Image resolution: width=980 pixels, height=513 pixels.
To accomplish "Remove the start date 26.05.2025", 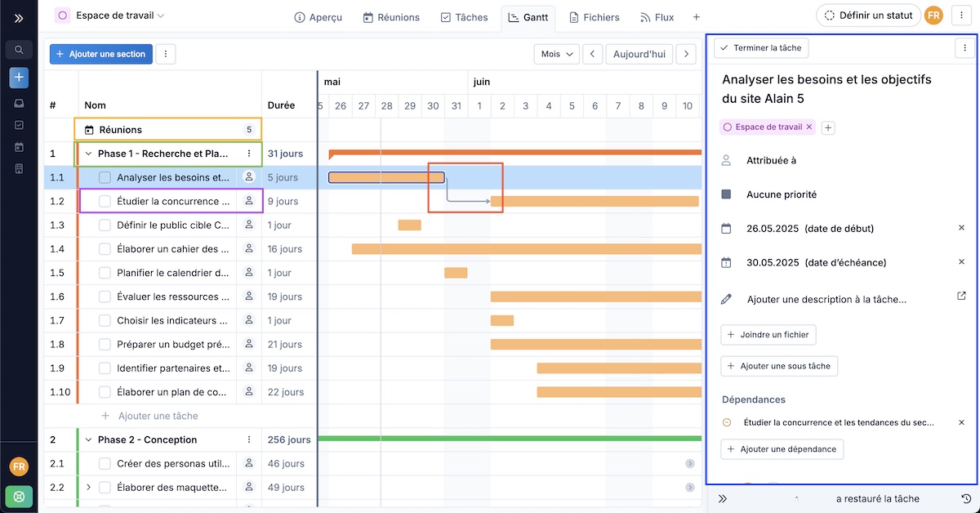I will click(x=961, y=228).
